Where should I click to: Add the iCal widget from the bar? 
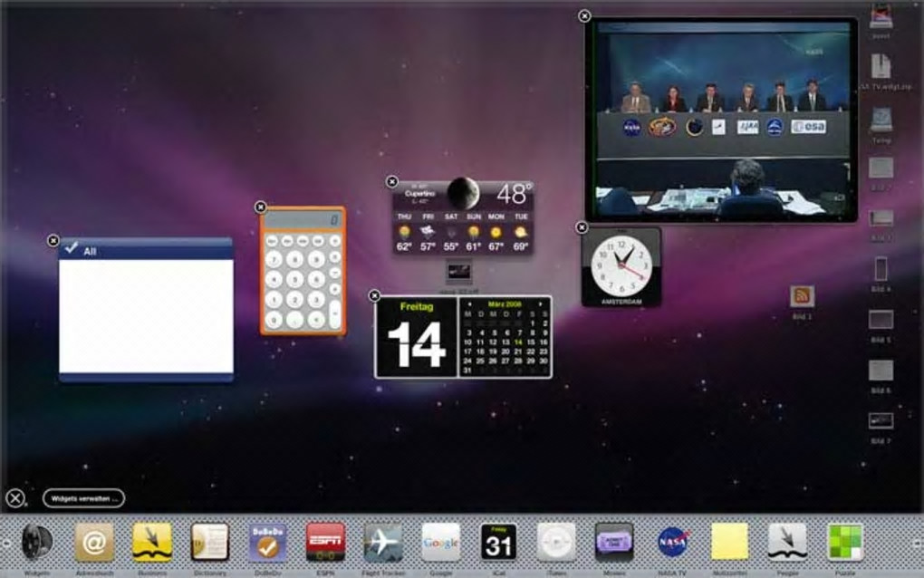tap(498, 542)
